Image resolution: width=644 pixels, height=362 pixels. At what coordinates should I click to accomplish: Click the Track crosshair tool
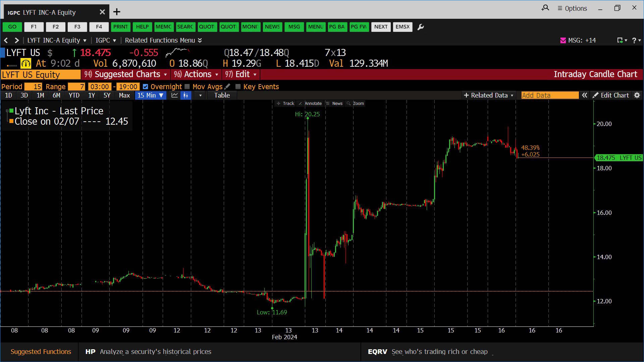click(285, 104)
